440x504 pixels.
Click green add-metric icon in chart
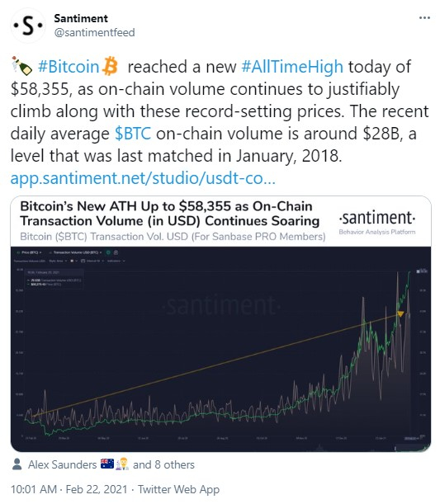click(108, 252)
